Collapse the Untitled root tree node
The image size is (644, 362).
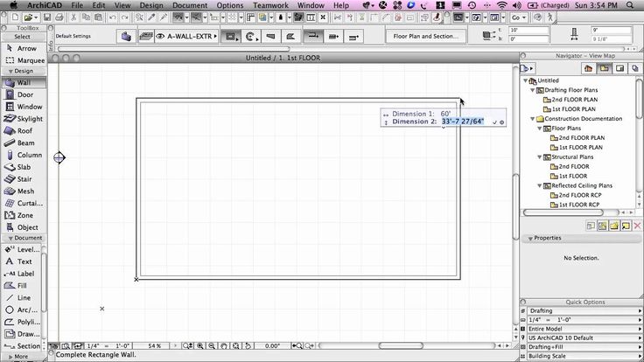(x=526, y=80)
